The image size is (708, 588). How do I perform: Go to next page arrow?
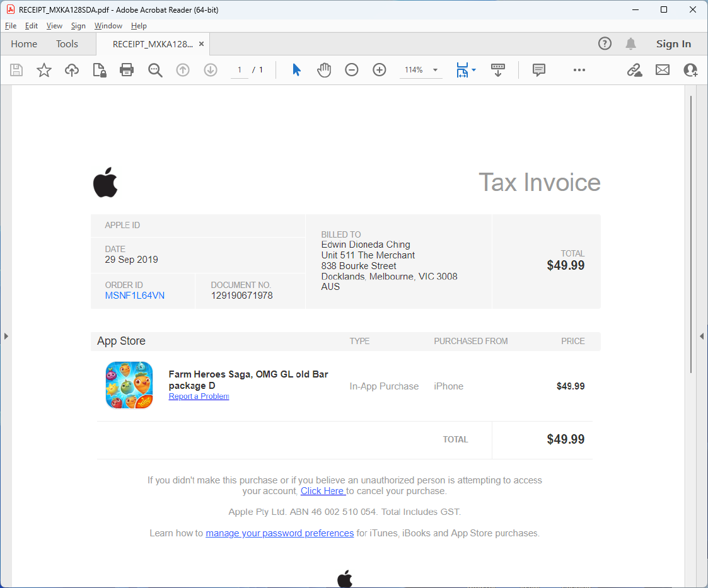(x=211, y=70)
